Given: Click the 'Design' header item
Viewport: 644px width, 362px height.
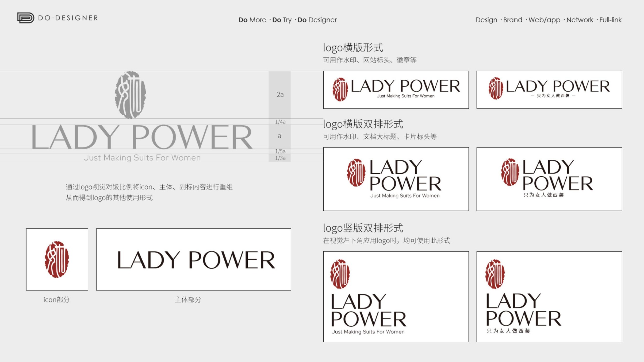Looking at the screenshot, I should coord(486,20).
